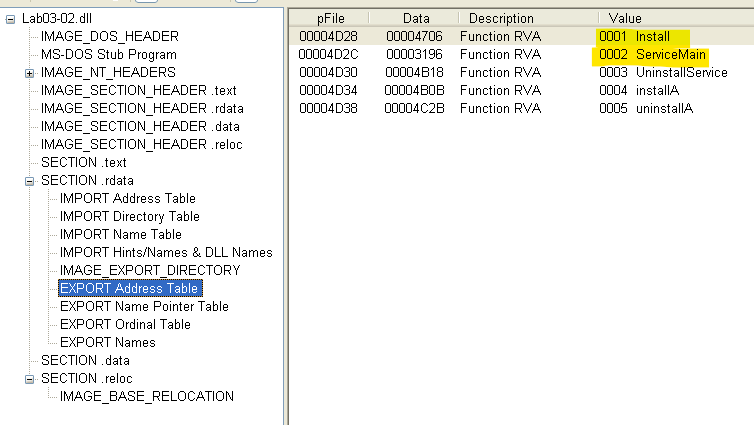Select IMAGE_BASE_RELOCATION in the tree

[x=146, y=397]
